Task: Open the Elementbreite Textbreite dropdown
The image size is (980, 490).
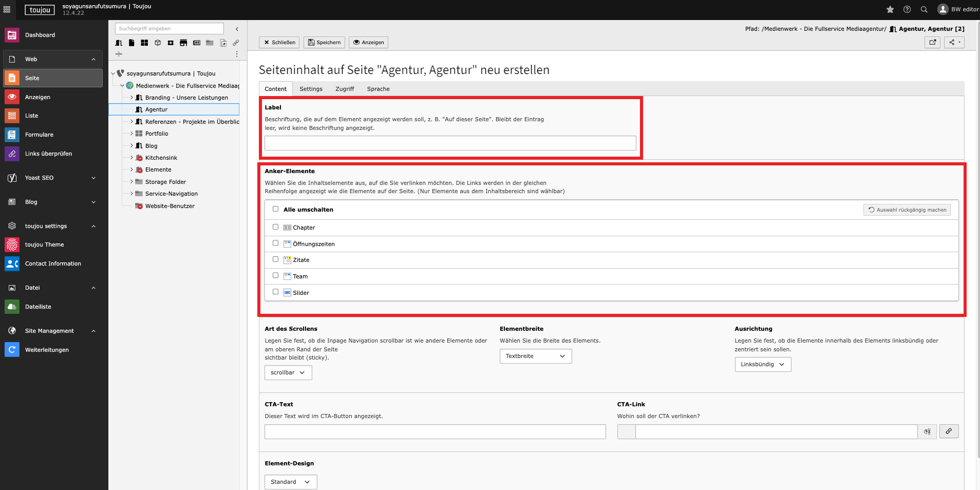Action: point(535,356)
